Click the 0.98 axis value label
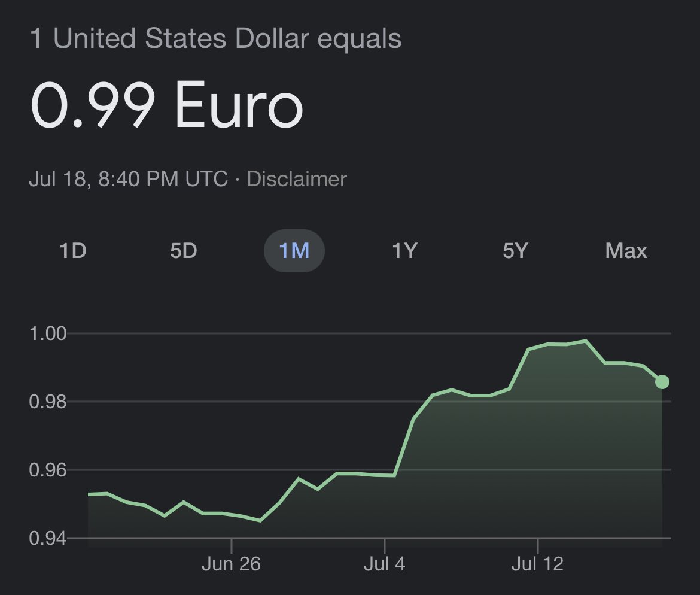700x595 pixels. [48, 402]
